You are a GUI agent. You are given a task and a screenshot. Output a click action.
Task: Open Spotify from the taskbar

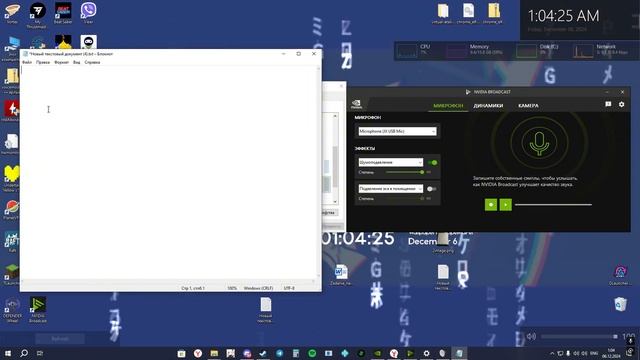[312, 353]
